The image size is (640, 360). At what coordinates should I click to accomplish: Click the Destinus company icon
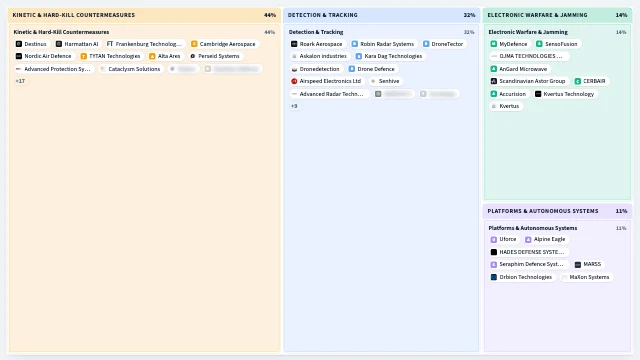19,44
